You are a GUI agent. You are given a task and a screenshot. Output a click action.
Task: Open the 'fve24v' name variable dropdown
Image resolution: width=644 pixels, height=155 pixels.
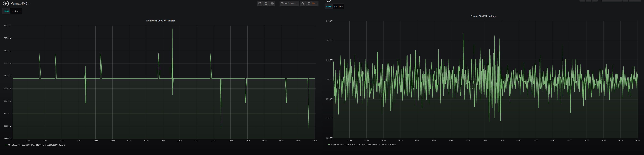coord(338,7)
